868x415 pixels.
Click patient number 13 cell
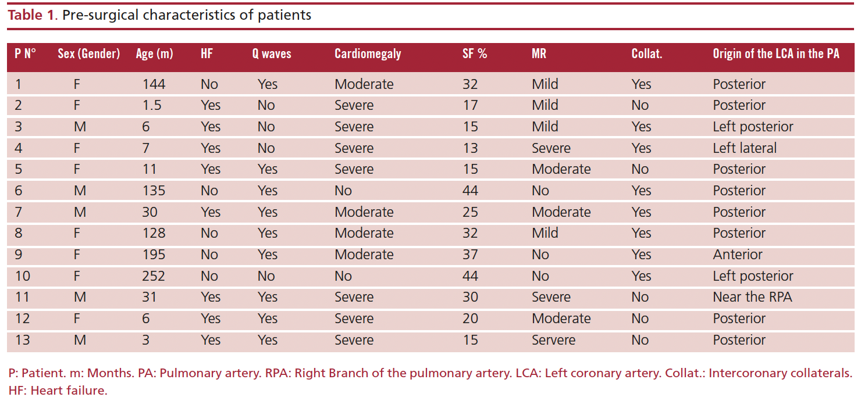22,340
